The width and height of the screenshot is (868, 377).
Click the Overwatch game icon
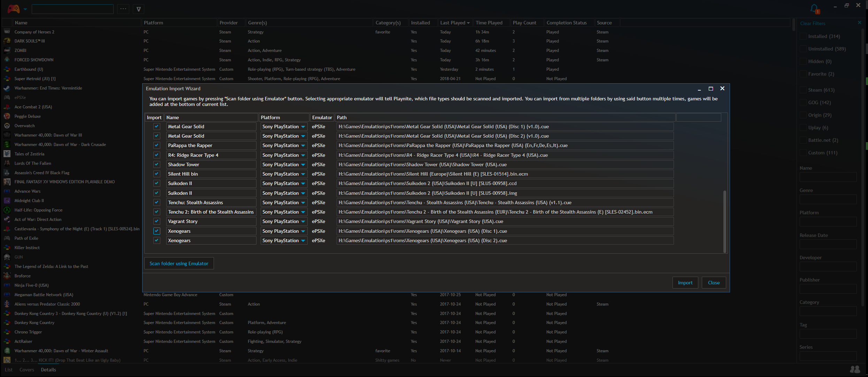tap(7, 125)
